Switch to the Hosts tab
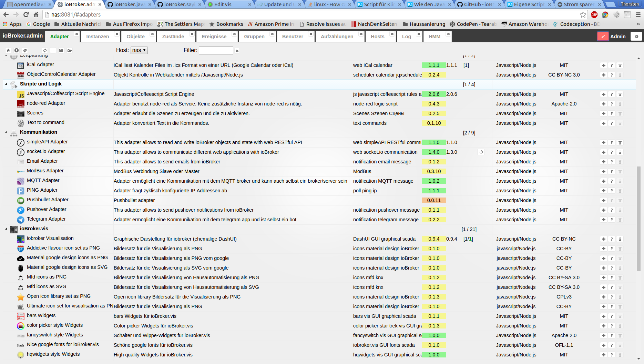 coord(378,37)
